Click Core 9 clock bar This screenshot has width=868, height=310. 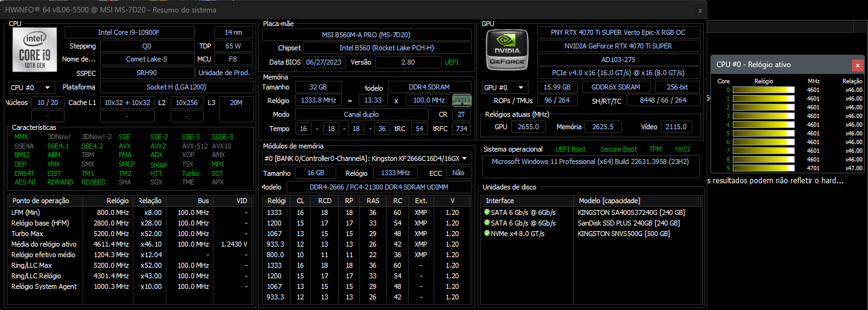[x=764, y=168]
